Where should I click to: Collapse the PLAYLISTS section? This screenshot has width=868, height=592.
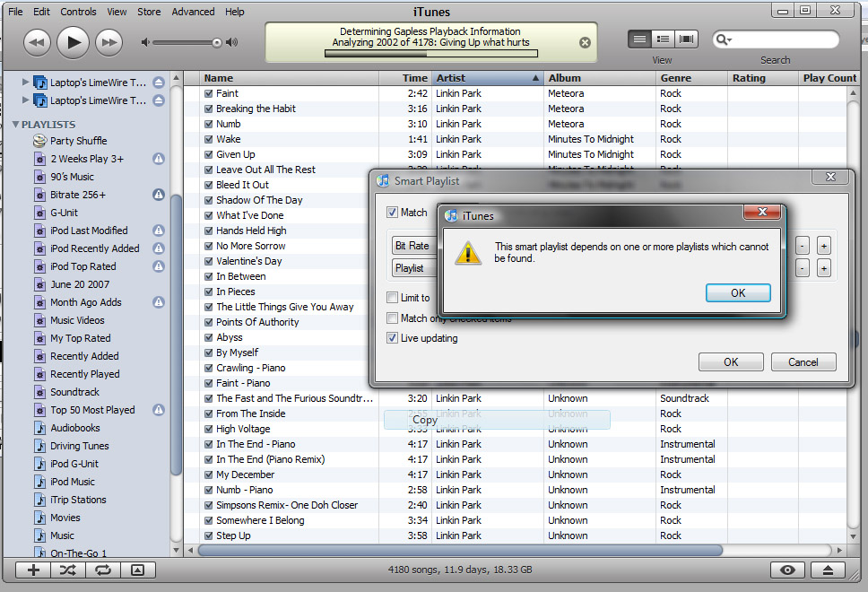tap(15, 124)
